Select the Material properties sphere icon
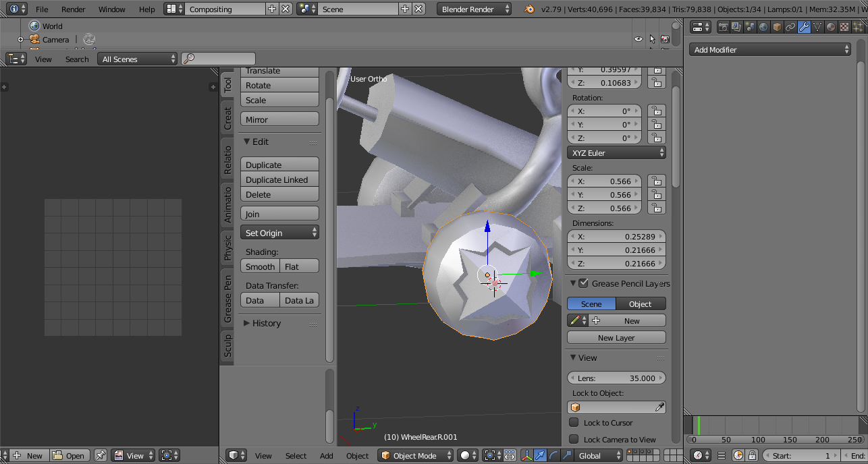The image size is (868, 464). pyautogui.click(x=831, y=27)
